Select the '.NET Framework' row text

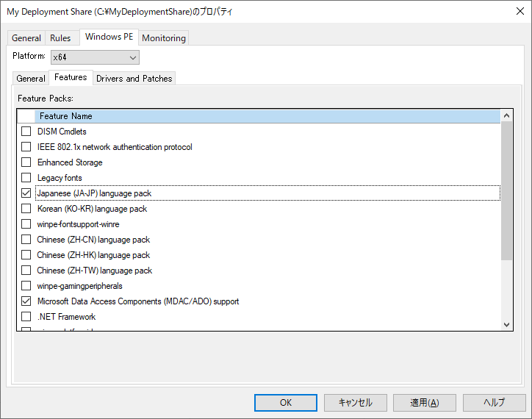coord(66,317)
